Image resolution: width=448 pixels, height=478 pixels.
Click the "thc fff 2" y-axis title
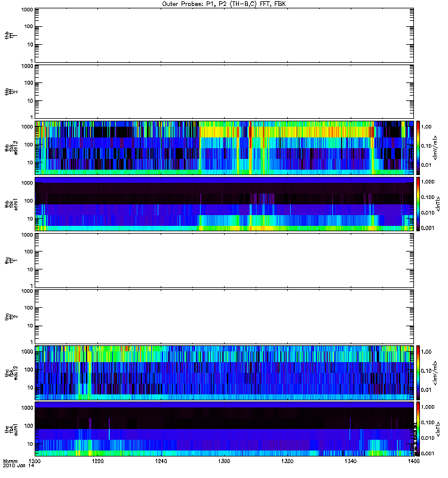coord(11,317)
